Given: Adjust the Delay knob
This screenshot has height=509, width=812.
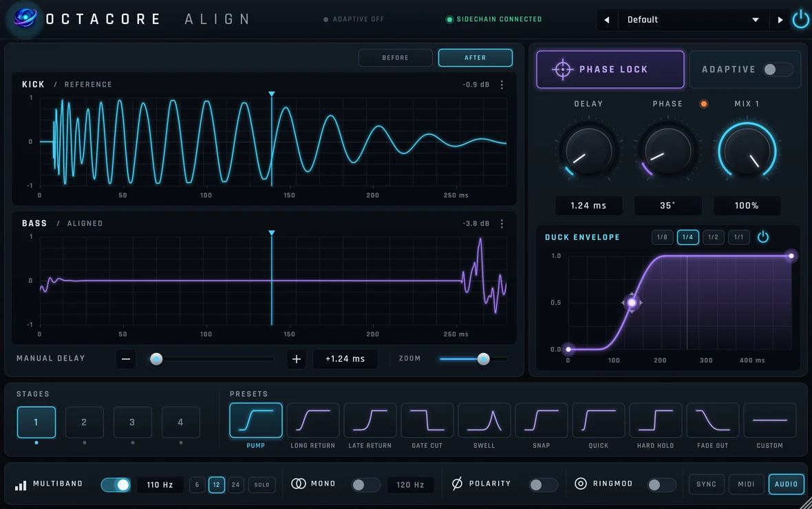Looking at the screenshot, I should point(589,151).
